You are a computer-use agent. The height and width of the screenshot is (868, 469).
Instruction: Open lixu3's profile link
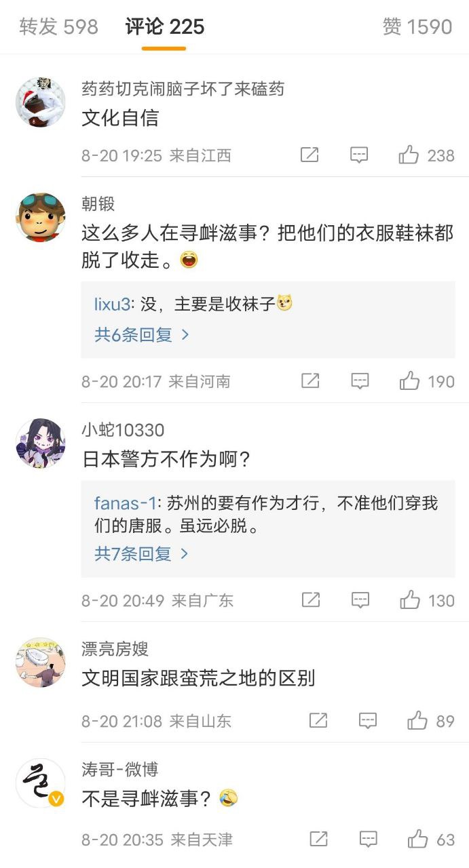[112, 304]
